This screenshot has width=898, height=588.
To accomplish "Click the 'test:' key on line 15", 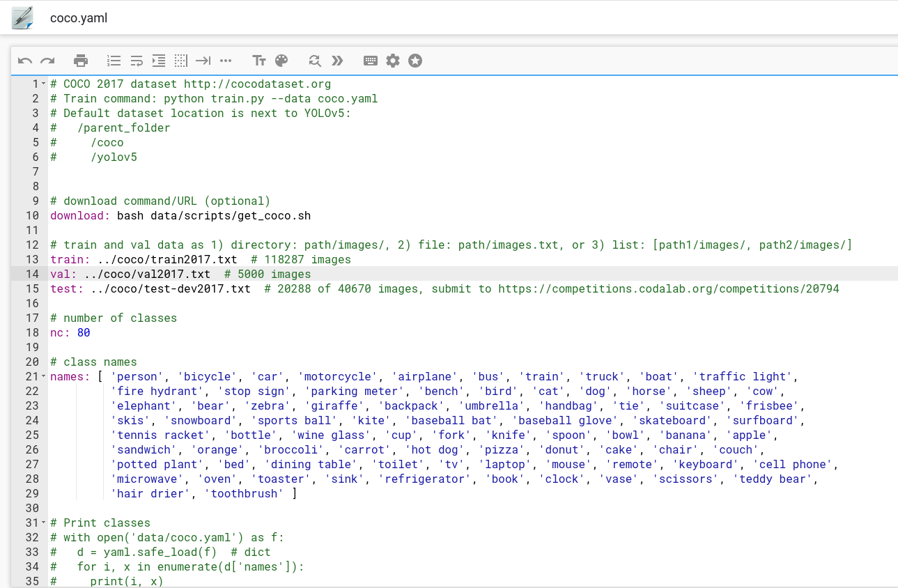I will [67, 288].
